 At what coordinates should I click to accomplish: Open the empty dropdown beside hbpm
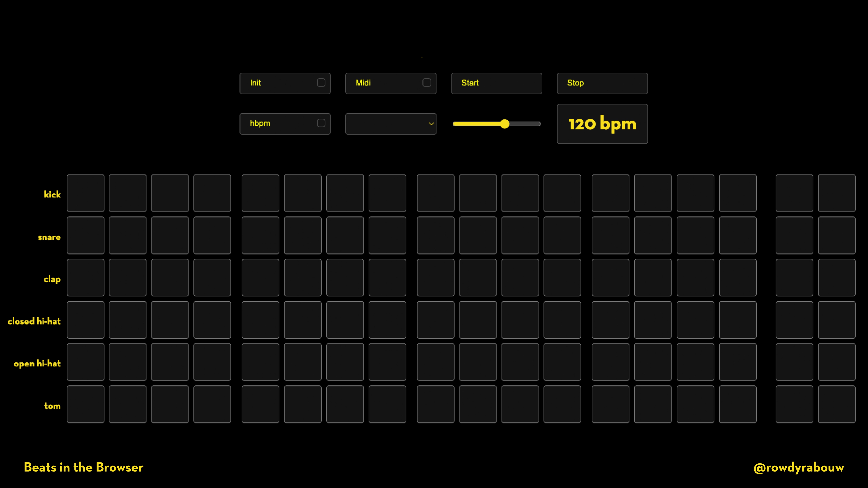[x=391, y=124]
